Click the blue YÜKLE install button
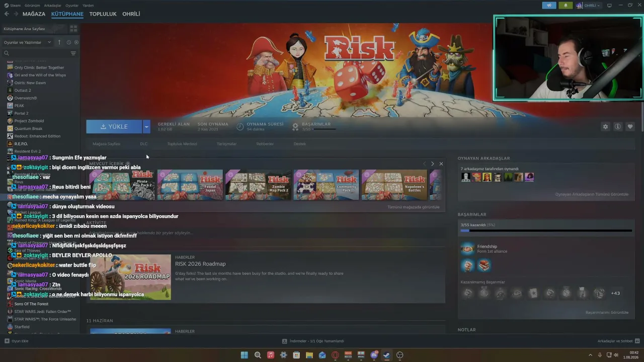This screenshot has height=362, width=644. click(x=114, y=127)
